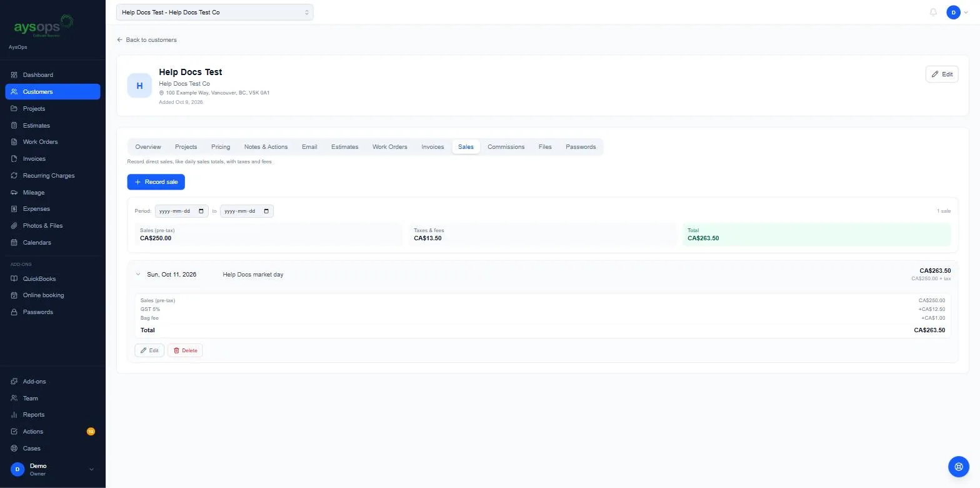Expand the Demo Owner account menu

click(x=52, y=469)
